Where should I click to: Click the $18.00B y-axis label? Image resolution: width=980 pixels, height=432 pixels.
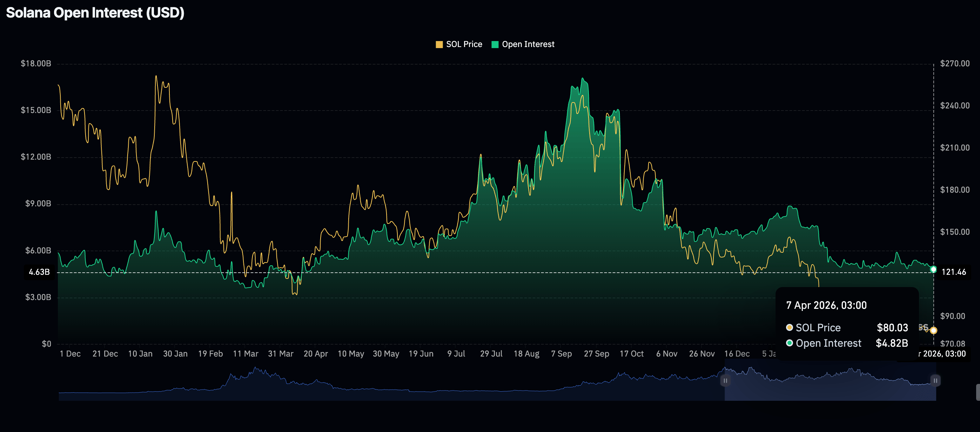[x=36, y=64]
